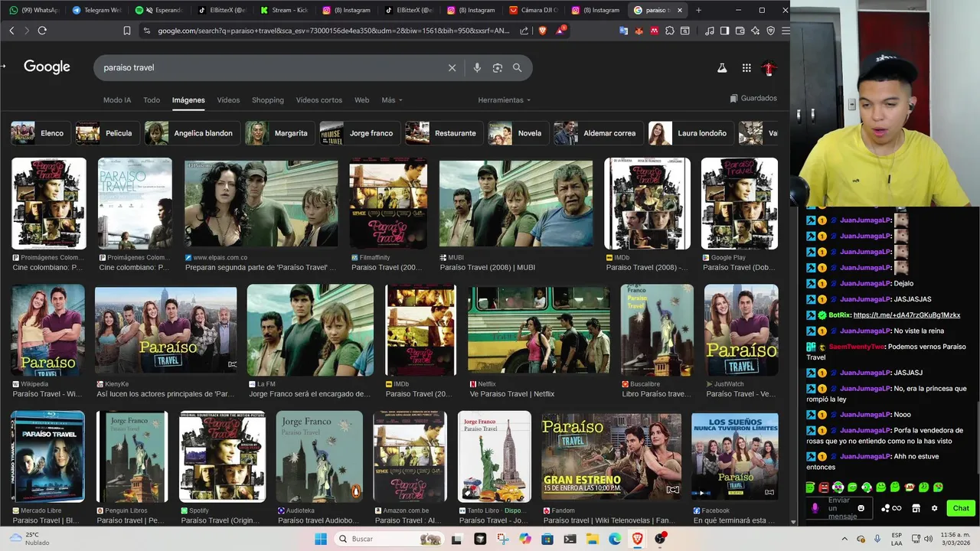Open the BotRix Telegram link in chat
This screenshot has height=551, width=980.
point(906,315)
